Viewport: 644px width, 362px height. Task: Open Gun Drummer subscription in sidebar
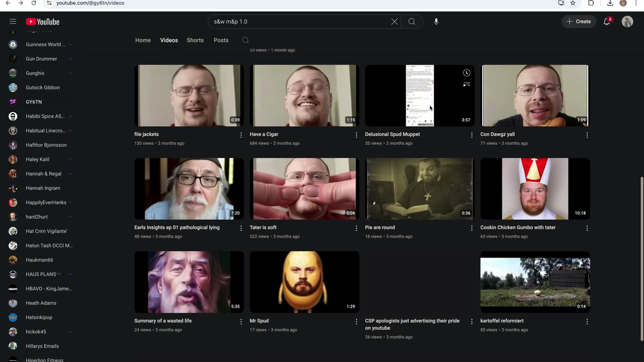(41, 59)
